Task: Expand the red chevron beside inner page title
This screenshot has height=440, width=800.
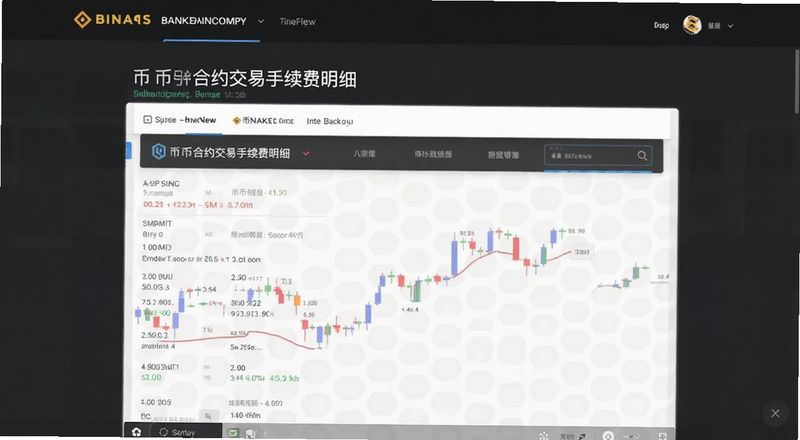Action: (306, 153)
